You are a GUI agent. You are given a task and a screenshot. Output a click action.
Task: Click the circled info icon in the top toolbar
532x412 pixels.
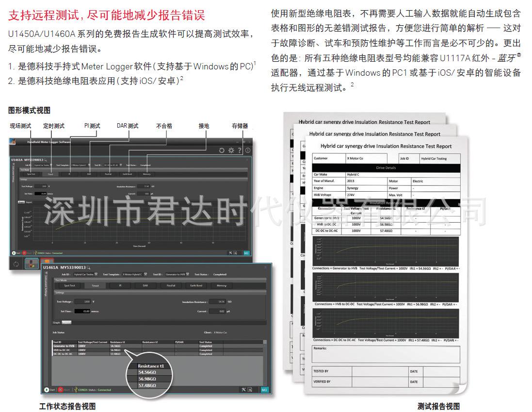pos(247,150)
